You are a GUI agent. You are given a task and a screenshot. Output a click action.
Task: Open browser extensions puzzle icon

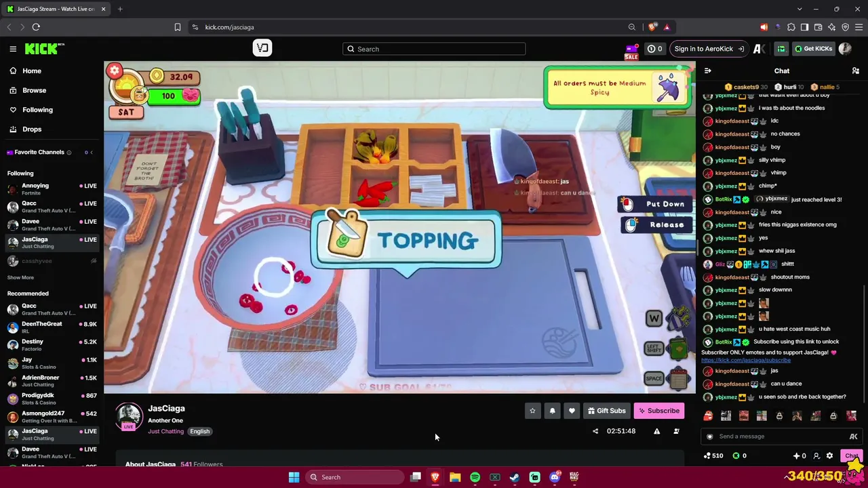(x=791, y=27)
